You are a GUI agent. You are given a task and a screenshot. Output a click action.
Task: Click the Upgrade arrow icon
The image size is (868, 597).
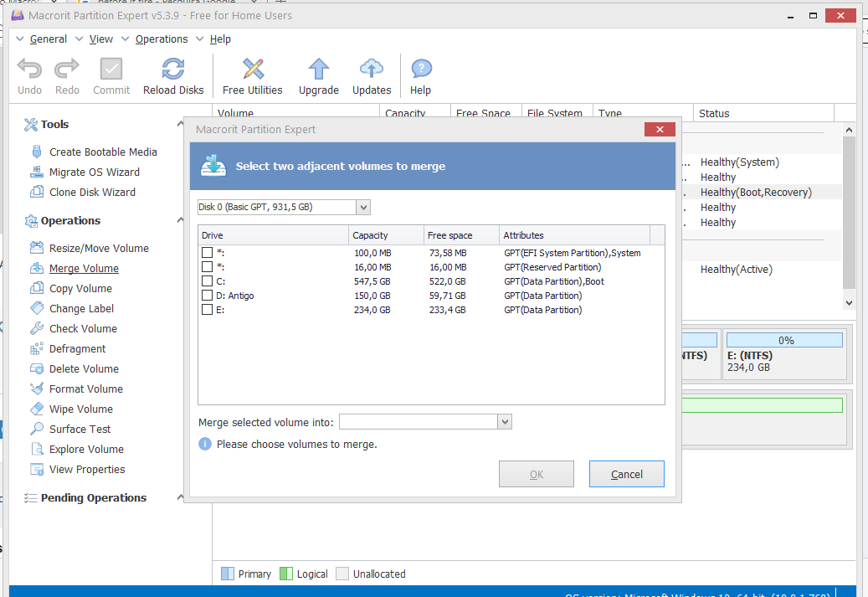tap(319, 69)
